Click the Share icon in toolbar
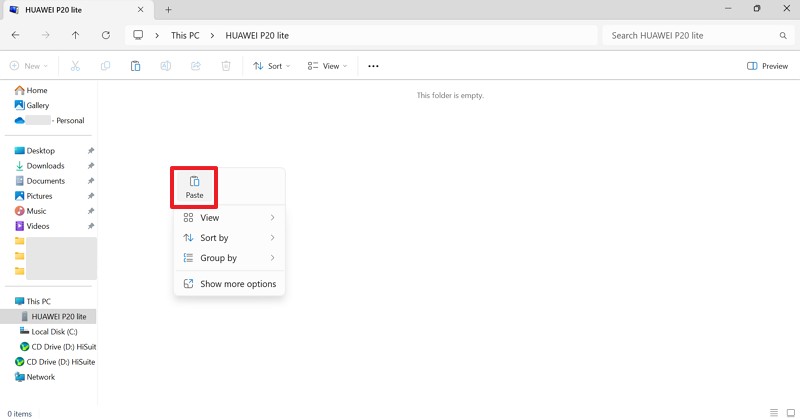This screenshot has height=419, width=800. click(x=196, y=66)
